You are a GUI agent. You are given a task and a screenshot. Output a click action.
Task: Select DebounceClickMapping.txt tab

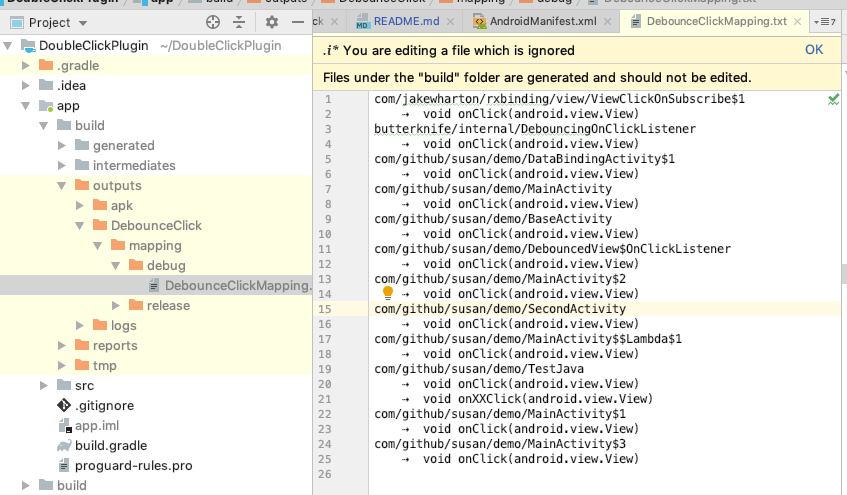[x=716, y=21]
